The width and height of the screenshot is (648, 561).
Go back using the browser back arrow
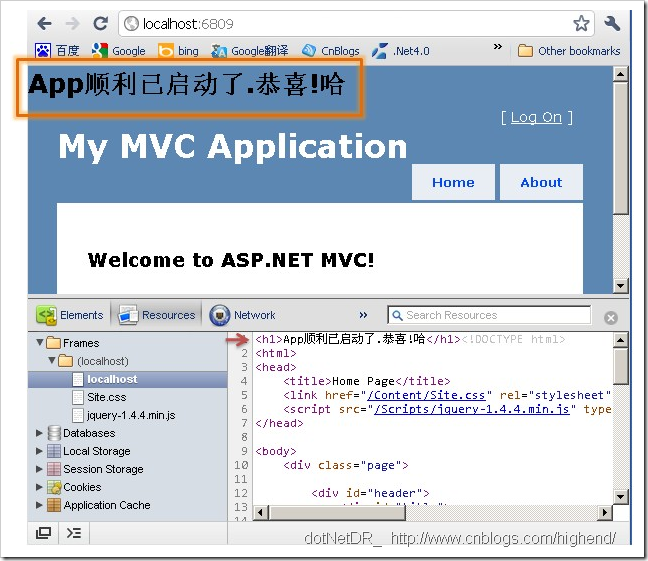[45, 24]
